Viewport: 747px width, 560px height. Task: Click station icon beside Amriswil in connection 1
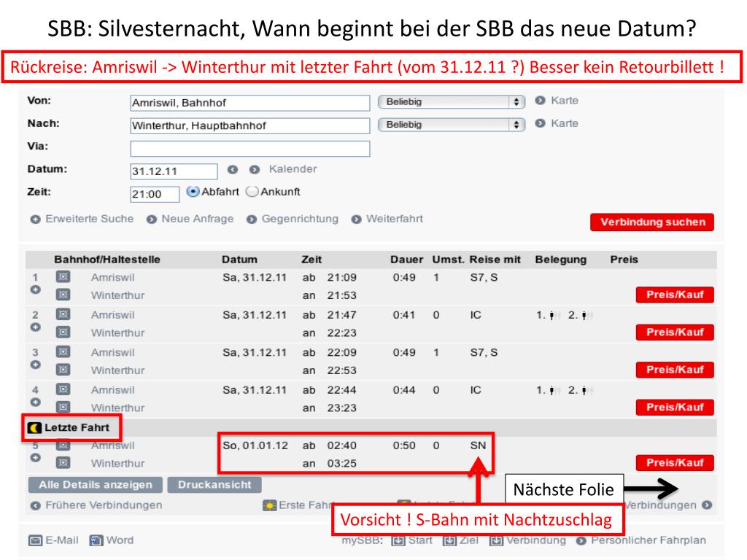coord(63,276)
